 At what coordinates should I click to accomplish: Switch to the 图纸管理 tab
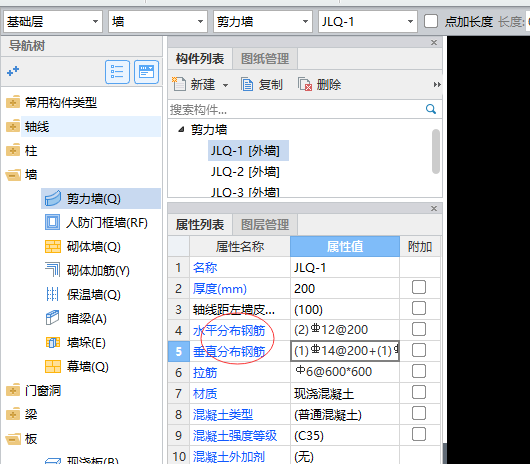click(x=265, y=59)
